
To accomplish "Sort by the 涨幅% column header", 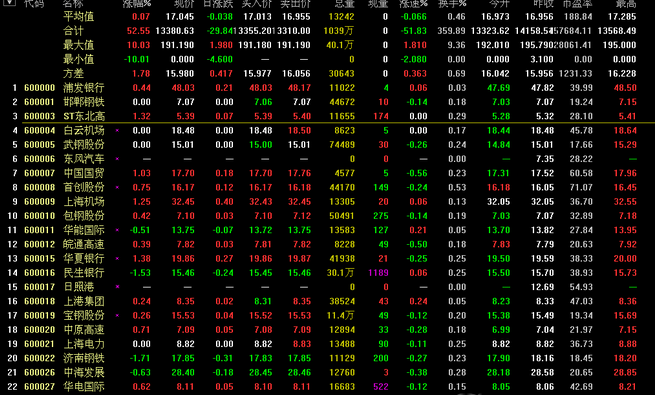I will pyautogui.click(x=137, y=4).
